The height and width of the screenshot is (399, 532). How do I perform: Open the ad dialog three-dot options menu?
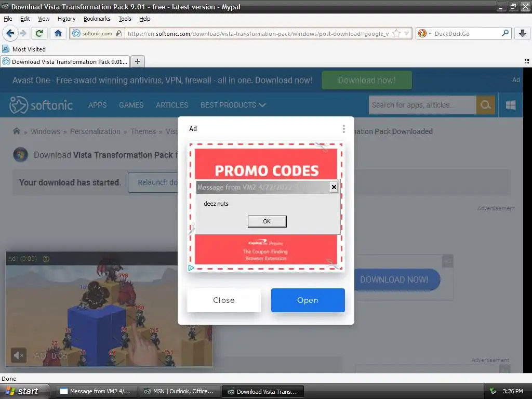[x=344, y=129]
